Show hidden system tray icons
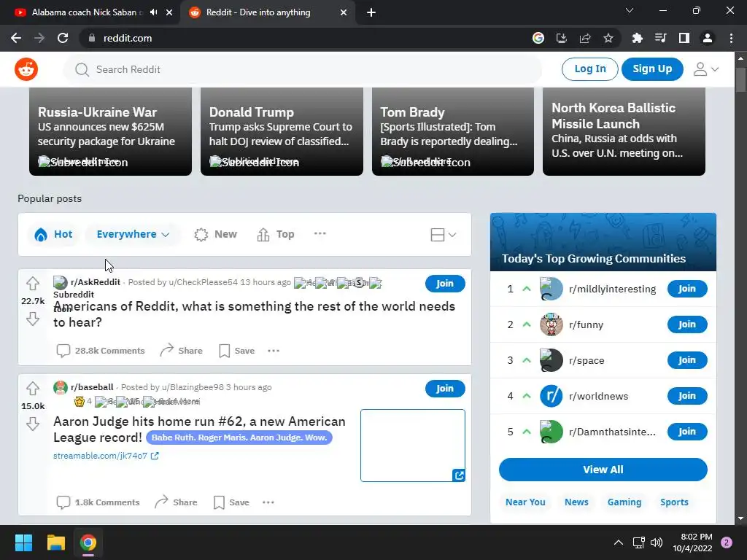 point(619,542)
